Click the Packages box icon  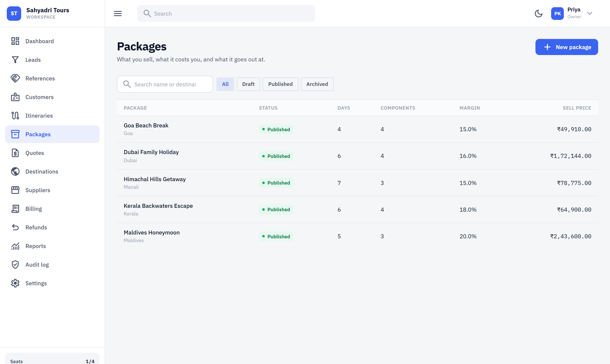(x=15, y=134)
